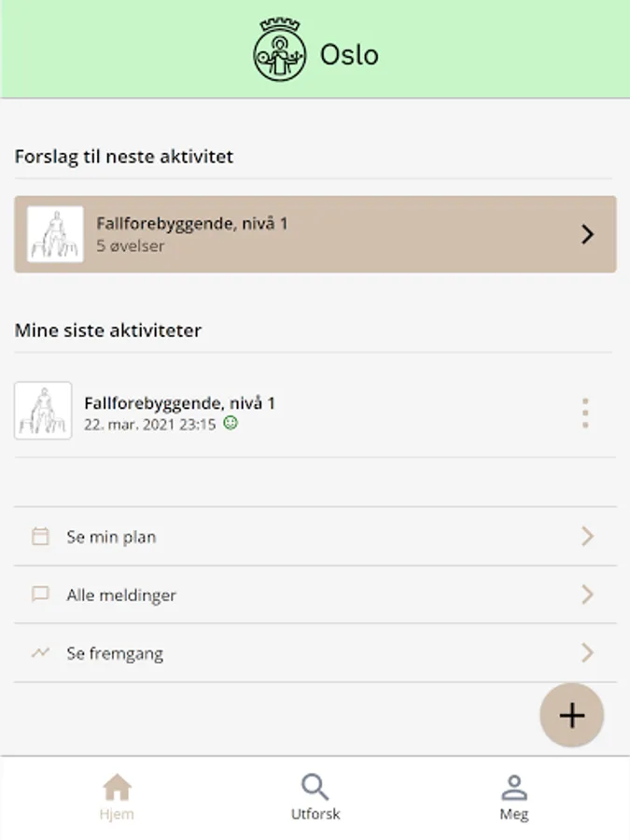Screen dimensions: 630x840
Task: Click the suggested activity exercise thumbnail
Action: pos(55,234)
